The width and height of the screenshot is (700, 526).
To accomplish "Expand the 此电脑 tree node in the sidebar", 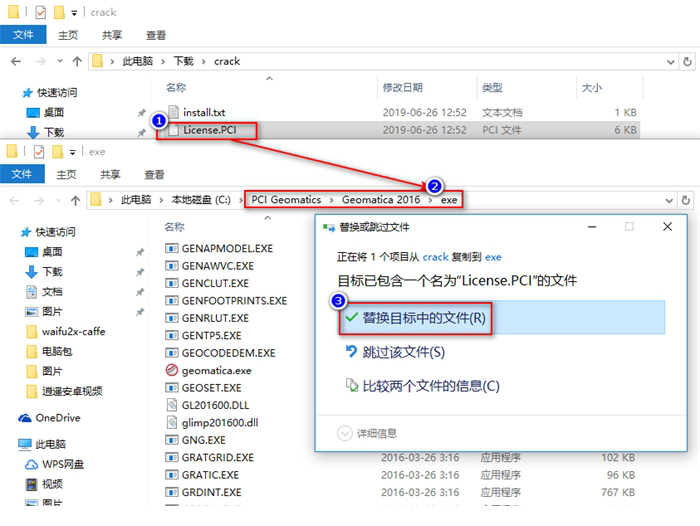I will (x=8, y=444).
